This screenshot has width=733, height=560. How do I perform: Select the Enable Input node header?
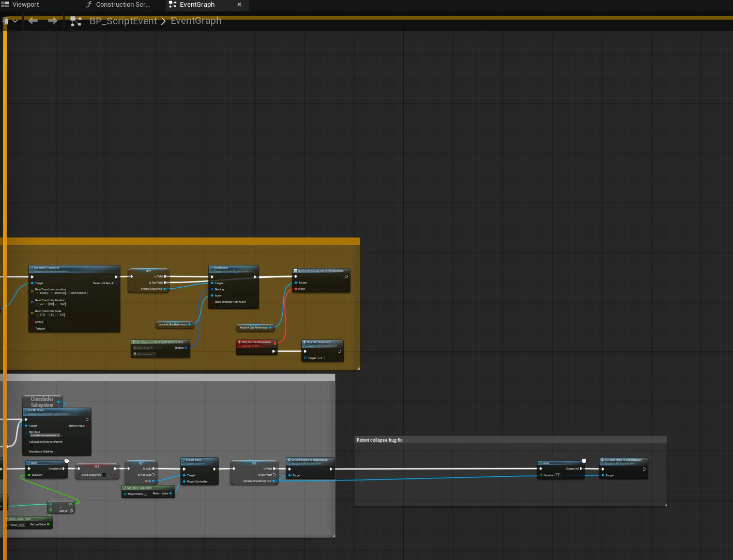(x=200, y=461)
